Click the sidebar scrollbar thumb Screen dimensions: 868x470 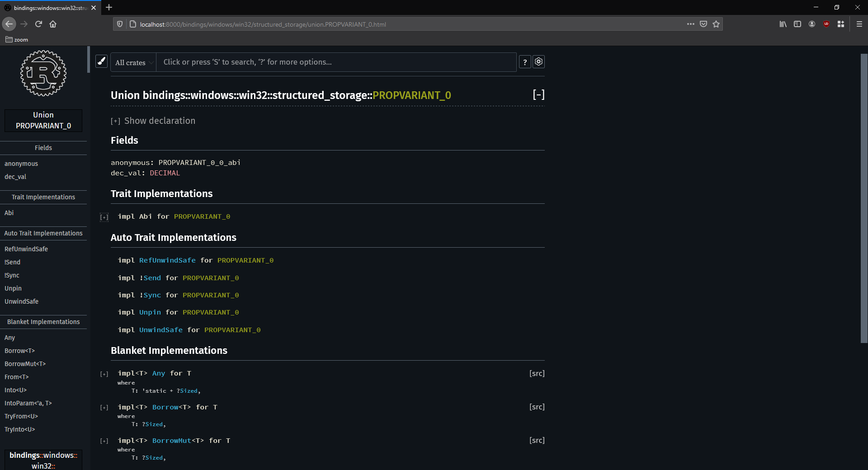point(89,59)
